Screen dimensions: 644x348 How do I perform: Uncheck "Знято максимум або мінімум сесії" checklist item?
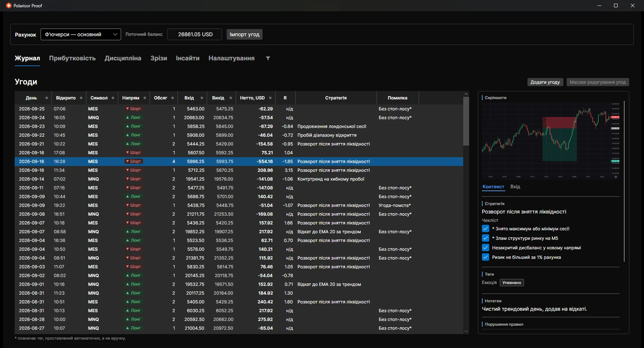coord(486,229)
